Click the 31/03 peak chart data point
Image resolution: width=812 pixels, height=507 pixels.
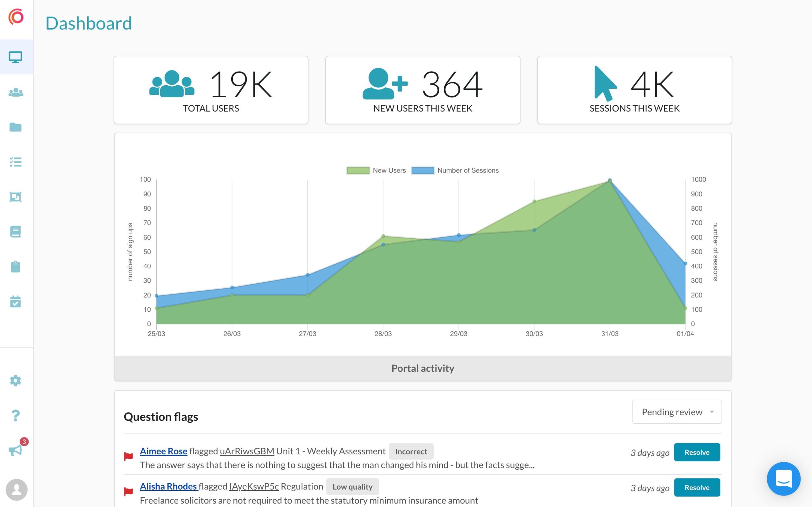610,180
